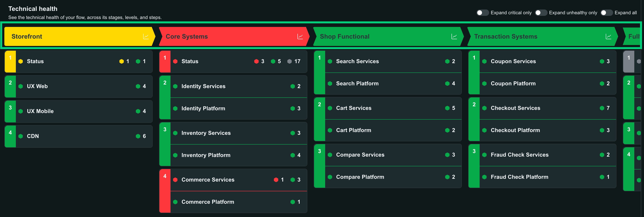
Task: Open Commerce Services row
Action: click(x=239, y=180)
